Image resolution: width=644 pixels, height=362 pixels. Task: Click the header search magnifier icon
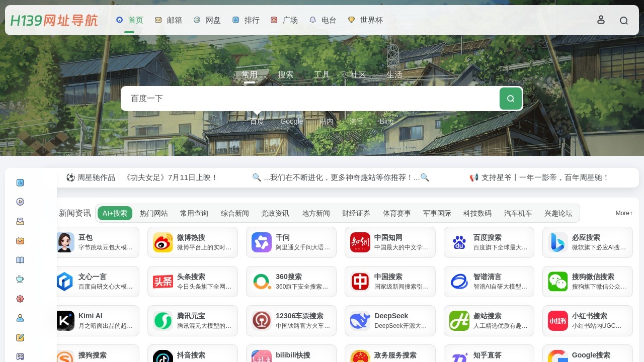point(624,20)
